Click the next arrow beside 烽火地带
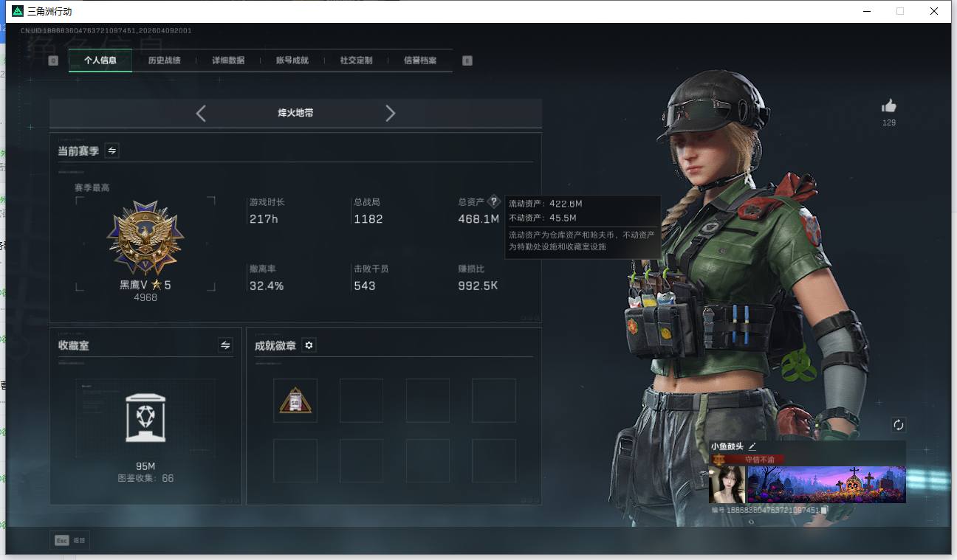 coord(390,113)
